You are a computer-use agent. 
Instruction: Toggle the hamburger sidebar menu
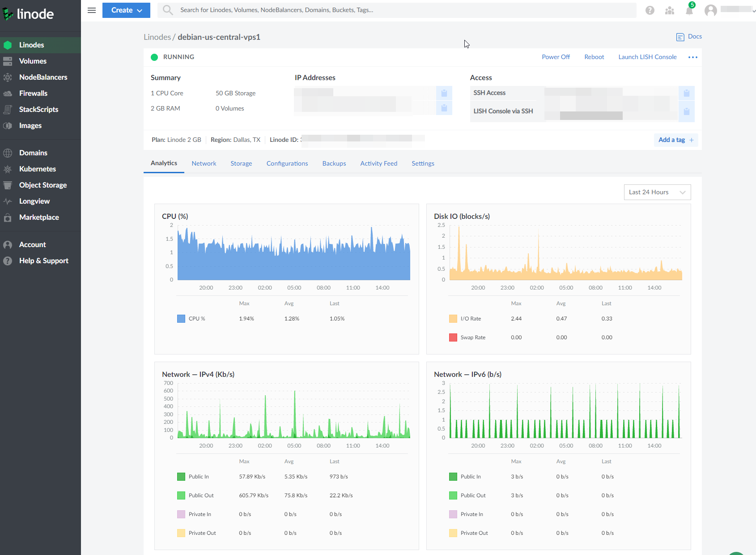click(92, 10)
